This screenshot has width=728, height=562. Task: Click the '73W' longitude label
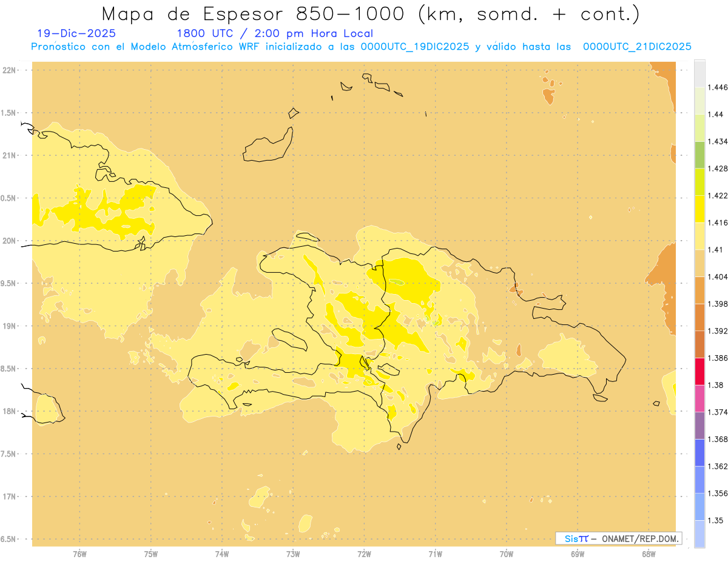(293, 554)
